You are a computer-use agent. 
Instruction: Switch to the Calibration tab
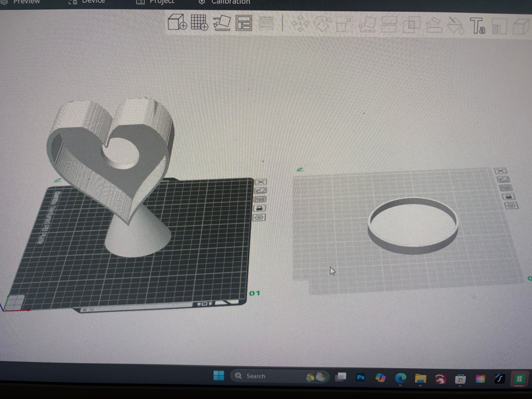click(224, 2)
